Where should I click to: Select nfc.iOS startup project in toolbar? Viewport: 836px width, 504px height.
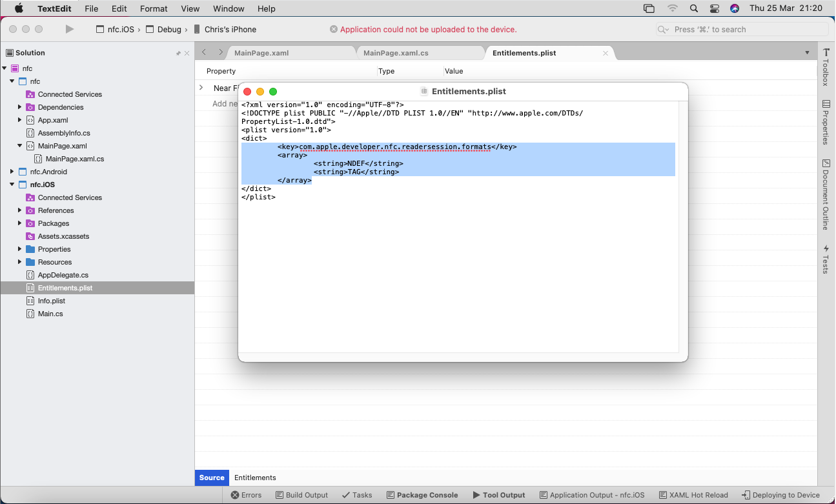(x=115, y=29)
